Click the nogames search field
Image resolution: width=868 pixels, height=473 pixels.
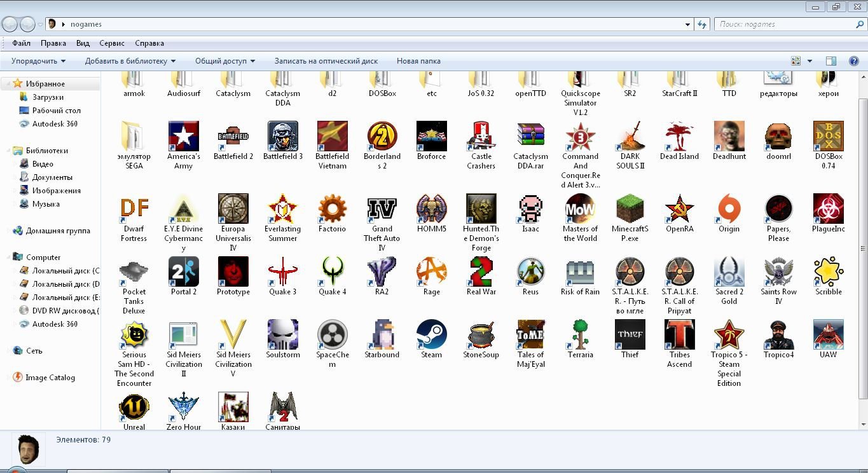pos(785,24)
